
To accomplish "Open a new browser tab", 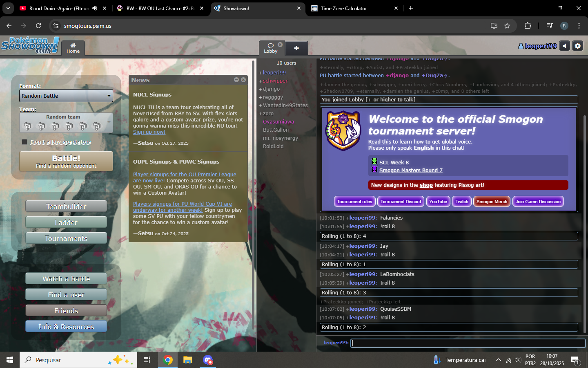I will [x=411, y=8].
